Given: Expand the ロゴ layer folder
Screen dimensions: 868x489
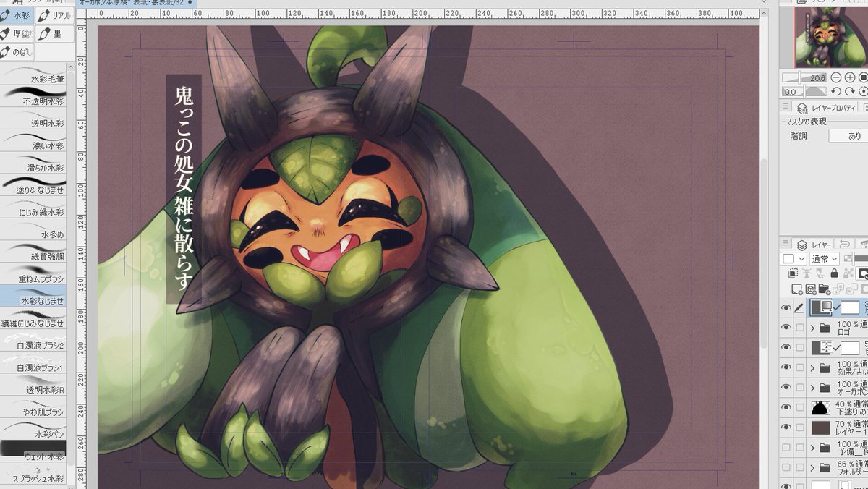Looking at the screenshot, I should coord(812,328).
